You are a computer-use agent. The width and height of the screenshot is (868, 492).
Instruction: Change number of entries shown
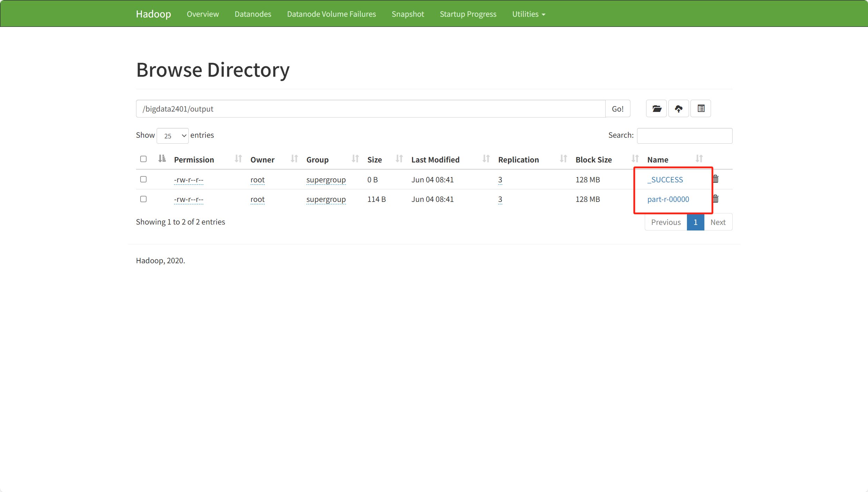[x=172, y=136]
